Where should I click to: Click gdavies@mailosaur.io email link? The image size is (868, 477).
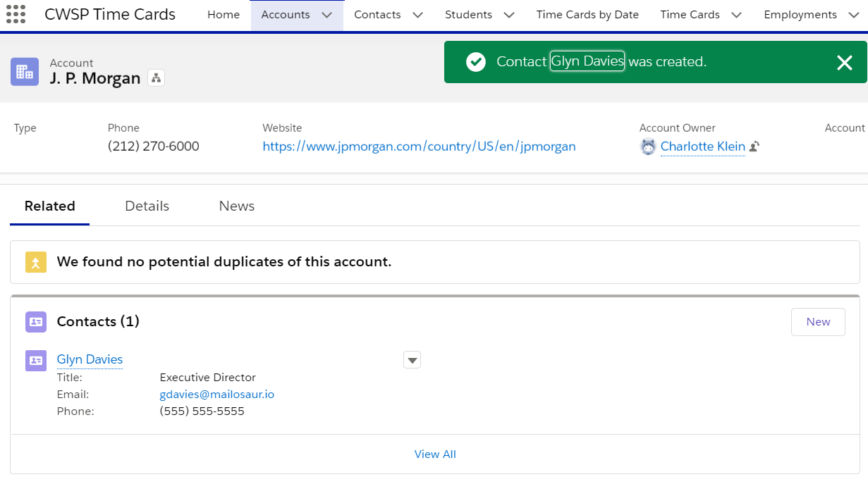(x=217, y=395)
